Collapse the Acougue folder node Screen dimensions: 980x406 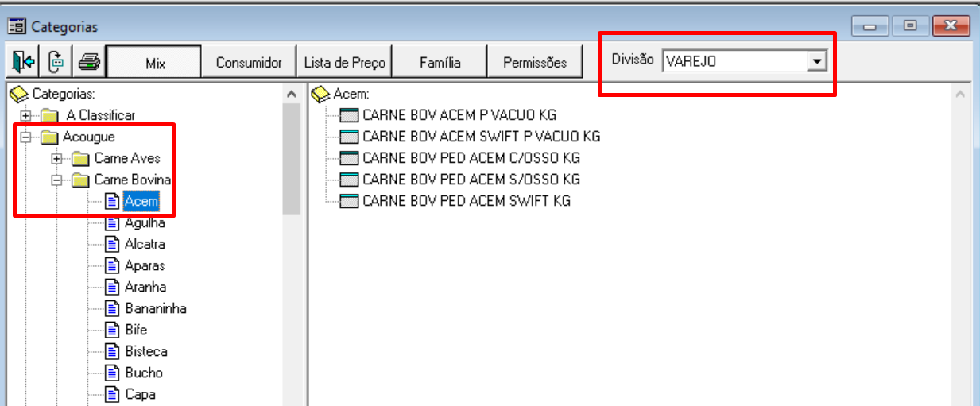click(25, 137)
